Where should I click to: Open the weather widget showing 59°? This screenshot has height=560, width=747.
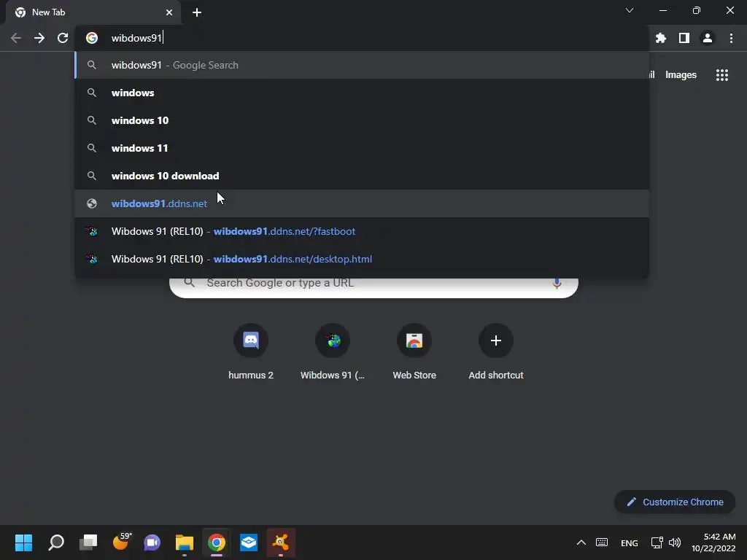pos(122,542)
